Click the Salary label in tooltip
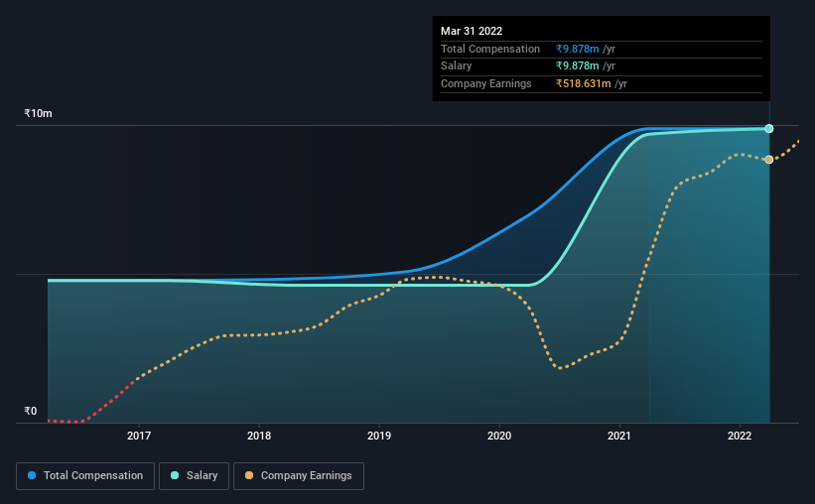The height and width of the screenshot is (504, 815). 457,66
